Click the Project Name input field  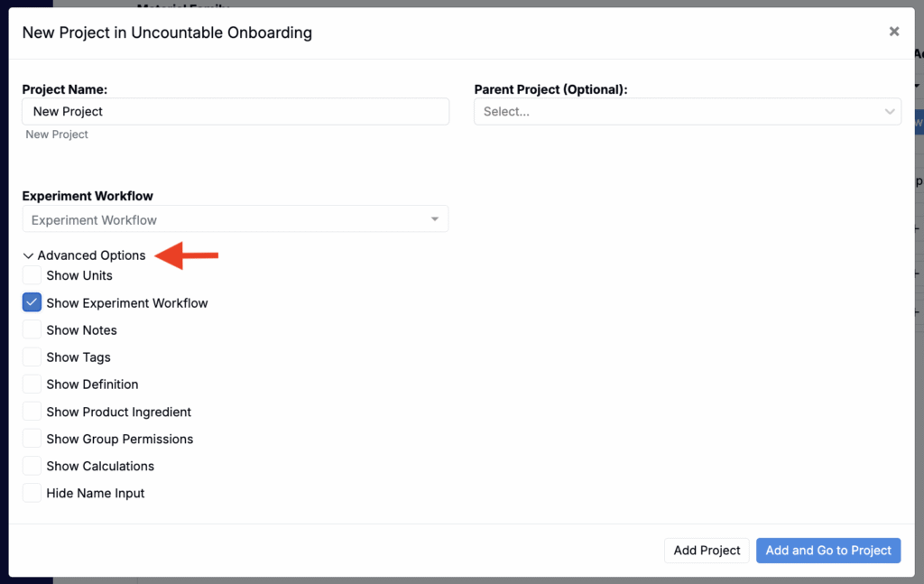[235, 112]
